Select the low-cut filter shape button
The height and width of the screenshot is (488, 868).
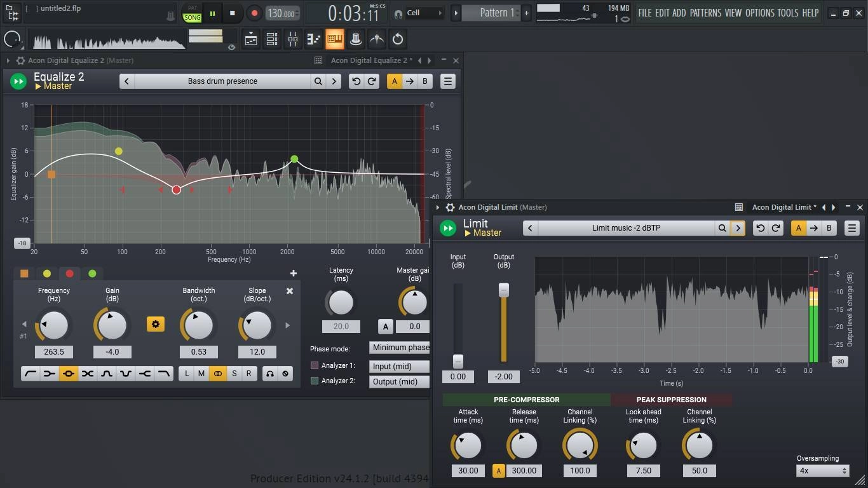30,374
